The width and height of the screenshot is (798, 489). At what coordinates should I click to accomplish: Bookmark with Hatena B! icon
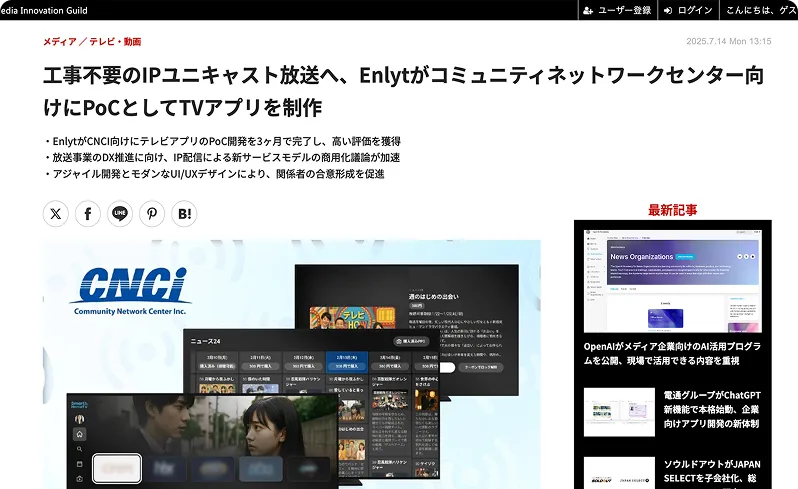point(184,214)
